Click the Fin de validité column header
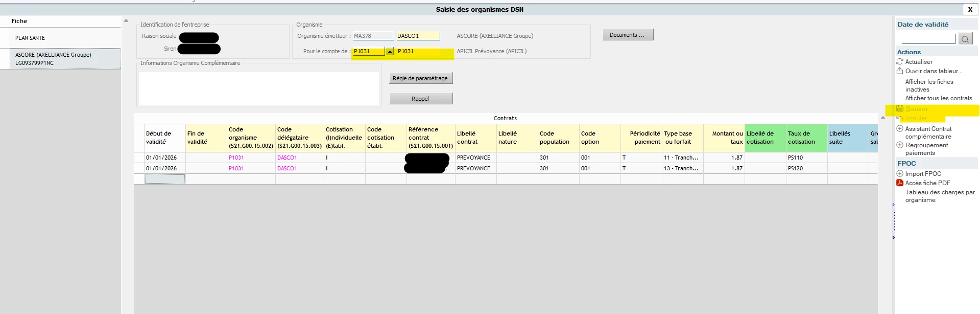Image resolution: width=980 pixels, height=314 pixels. point(206,138)
